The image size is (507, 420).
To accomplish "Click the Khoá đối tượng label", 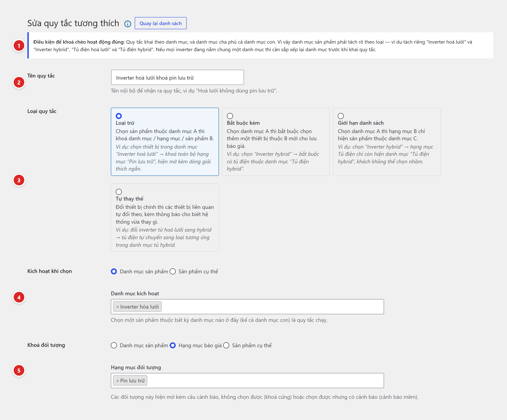I will point(46,345).
